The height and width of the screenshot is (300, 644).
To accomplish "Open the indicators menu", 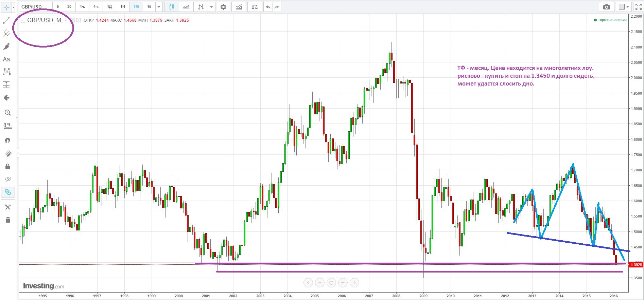I will [x=239, y=7].
